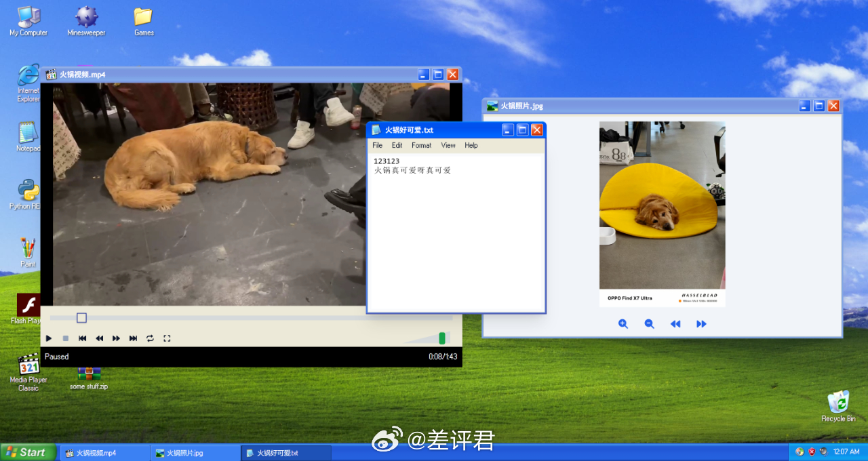This screenshot has height=461, width=868.
Task: Open the Games folder icon
Action: click(x=144, y=20)
